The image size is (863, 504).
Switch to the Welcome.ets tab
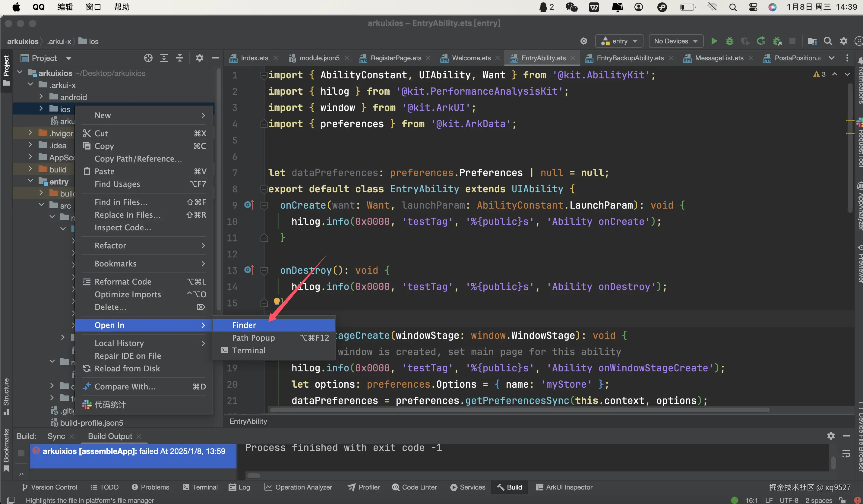click(x=471, y=58)
